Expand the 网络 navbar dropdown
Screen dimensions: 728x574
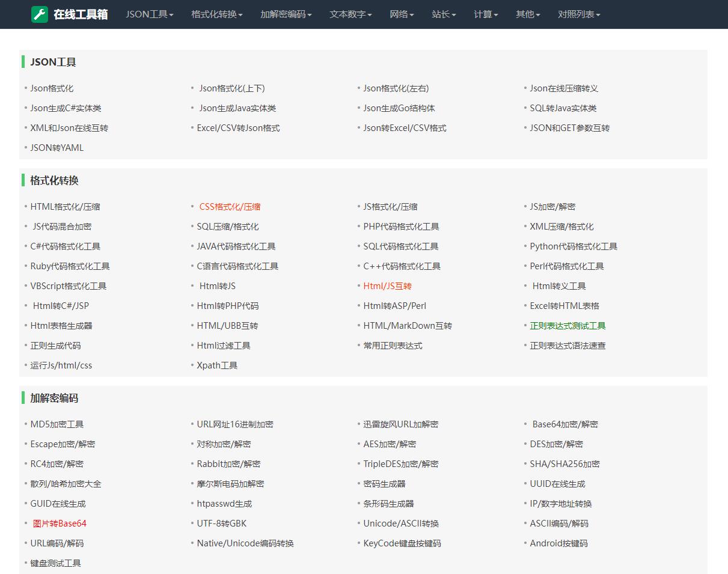tap(402, 14)
